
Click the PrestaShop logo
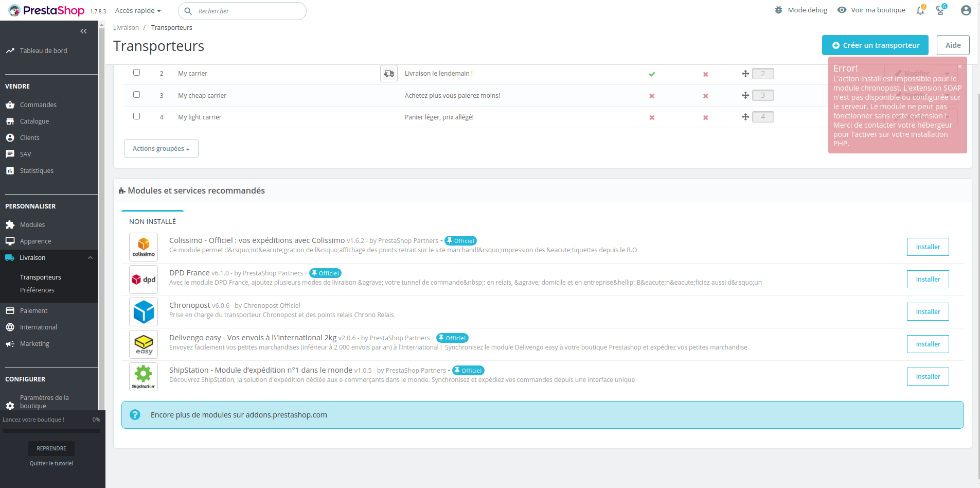(47, 10)
